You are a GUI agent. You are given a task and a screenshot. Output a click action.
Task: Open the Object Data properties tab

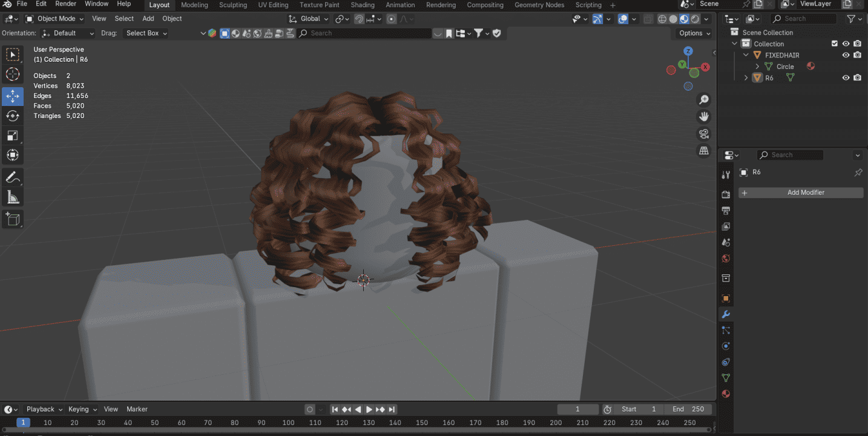[726, 378]
